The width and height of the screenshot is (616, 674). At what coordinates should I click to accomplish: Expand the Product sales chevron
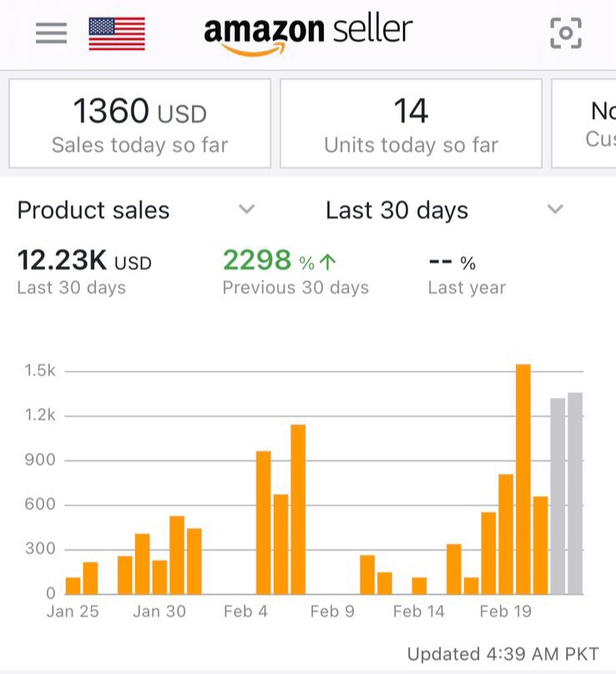[x=246, y=209]
